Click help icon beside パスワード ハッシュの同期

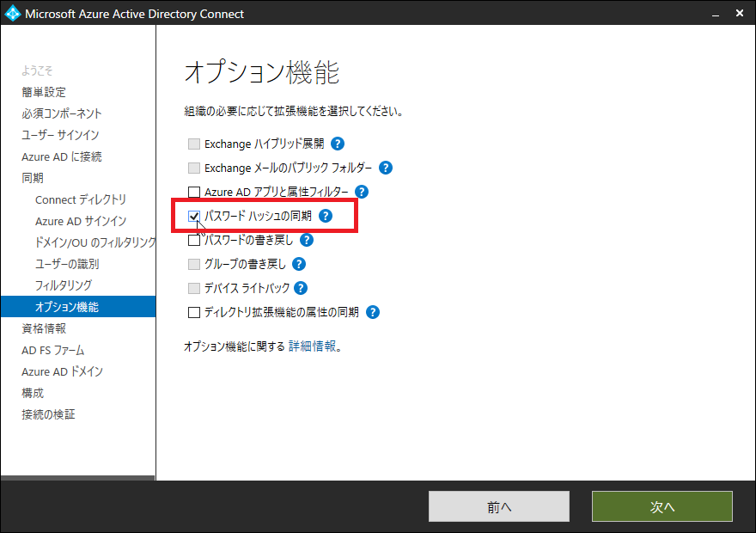click(326, 216)
